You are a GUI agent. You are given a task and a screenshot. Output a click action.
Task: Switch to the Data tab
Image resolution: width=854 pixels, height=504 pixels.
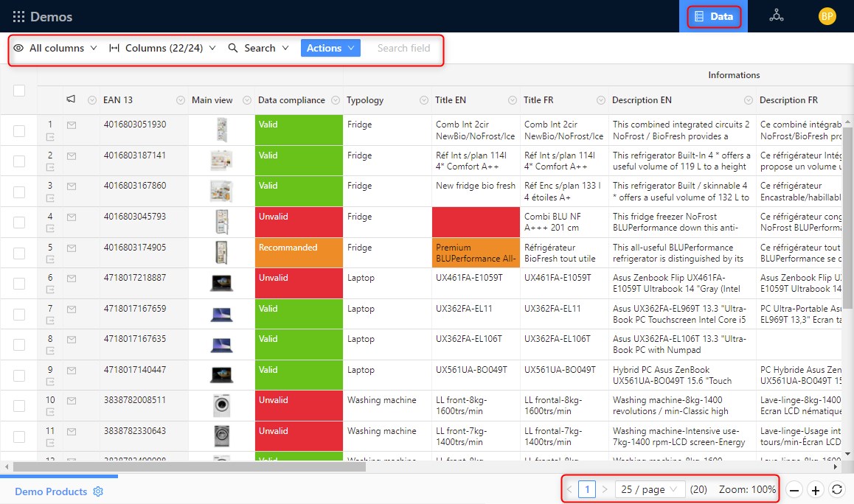[x=713, y=15]
